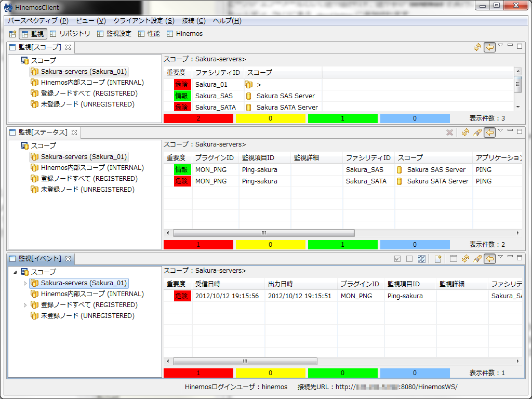Screen dimensions: 532x399
Task: Click the checked box icon in 監視[イベント] toolbar
Action: pos(398,259)
